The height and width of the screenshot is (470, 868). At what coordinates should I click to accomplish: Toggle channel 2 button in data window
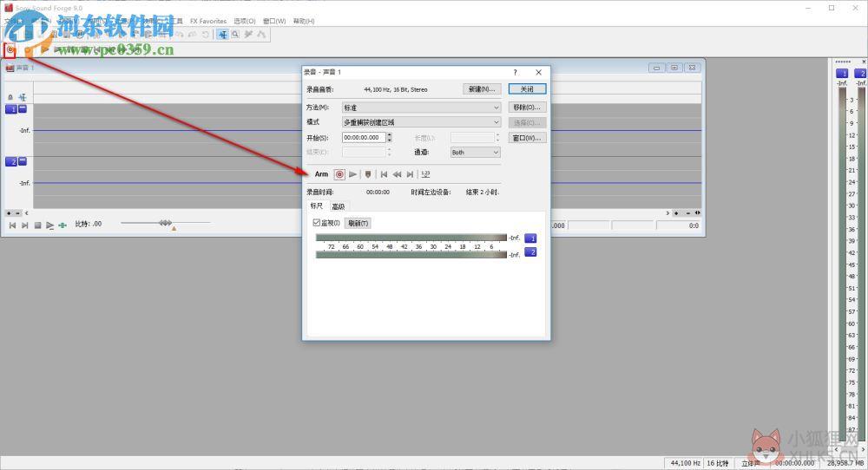pos(11,162)
